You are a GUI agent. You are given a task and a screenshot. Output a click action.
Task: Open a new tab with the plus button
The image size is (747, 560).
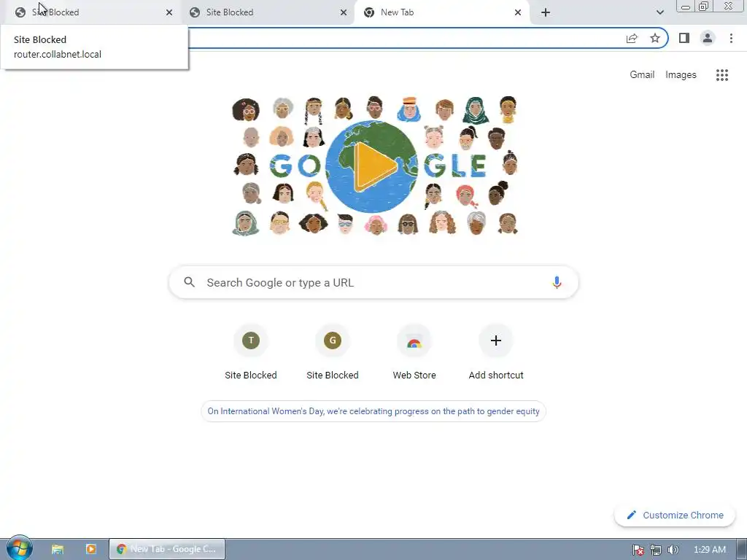point(546,12)
